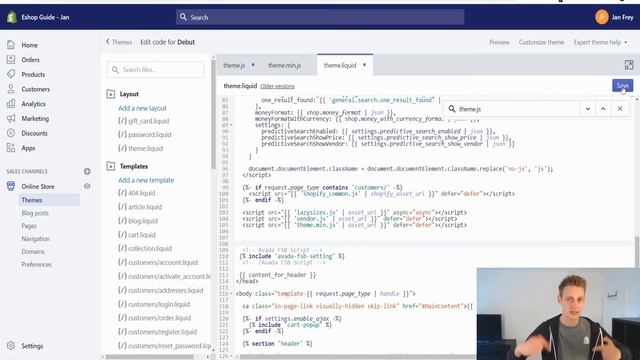
Task: Open Domains submenu item
Action: 33,251
